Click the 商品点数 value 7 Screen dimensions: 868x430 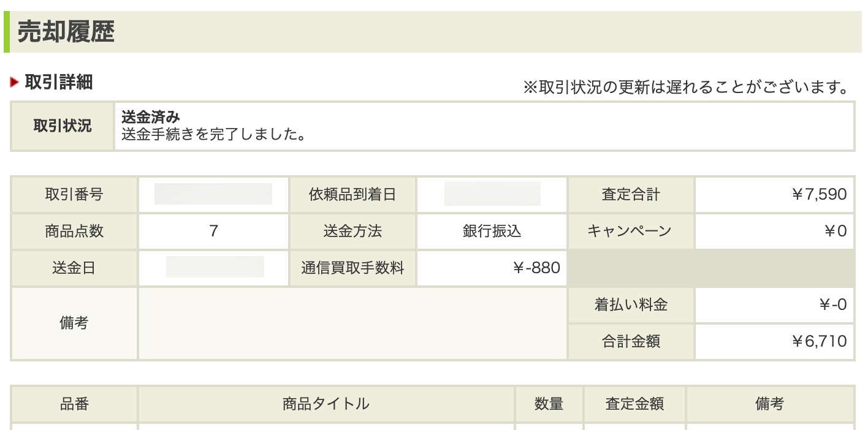coord(213,231)
